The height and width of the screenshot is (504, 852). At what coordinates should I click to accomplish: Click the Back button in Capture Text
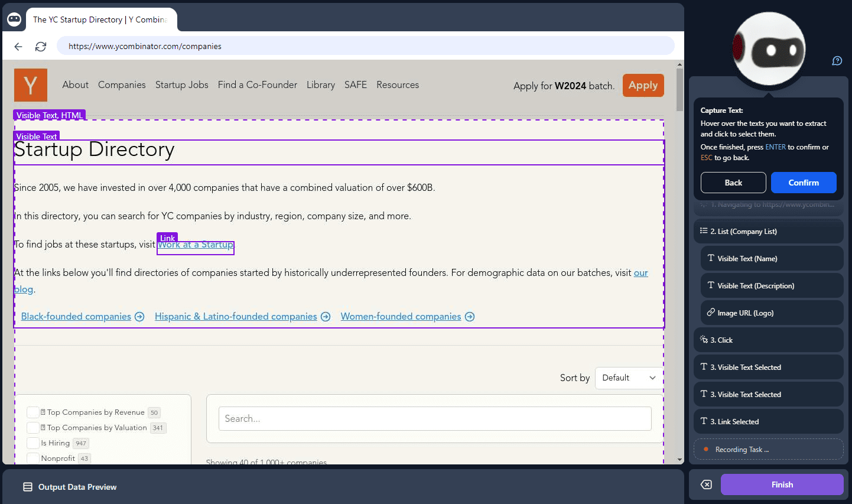click(733, 183)
